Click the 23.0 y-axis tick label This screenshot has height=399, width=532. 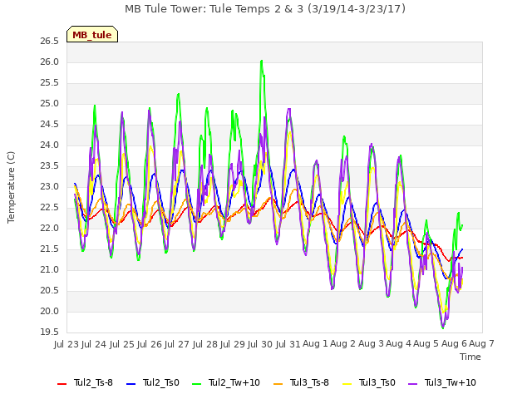click(50, 187)
